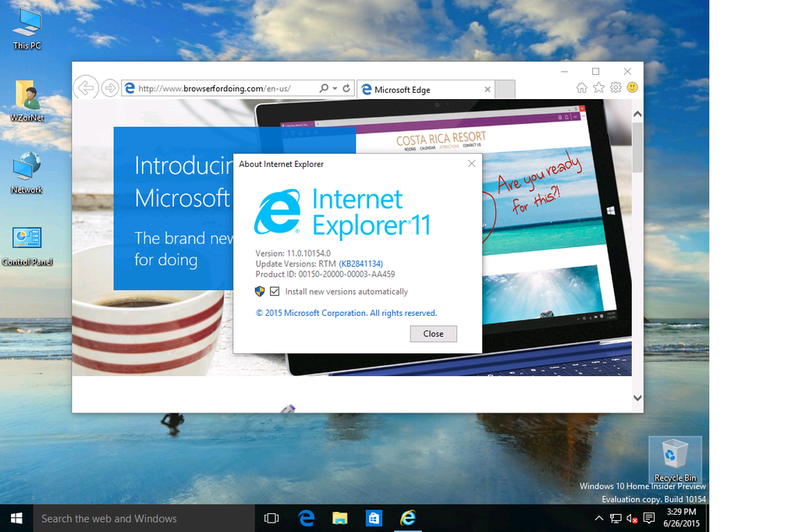
Task: Click the page scrollbar down arrow
Action: coord(637,398)
